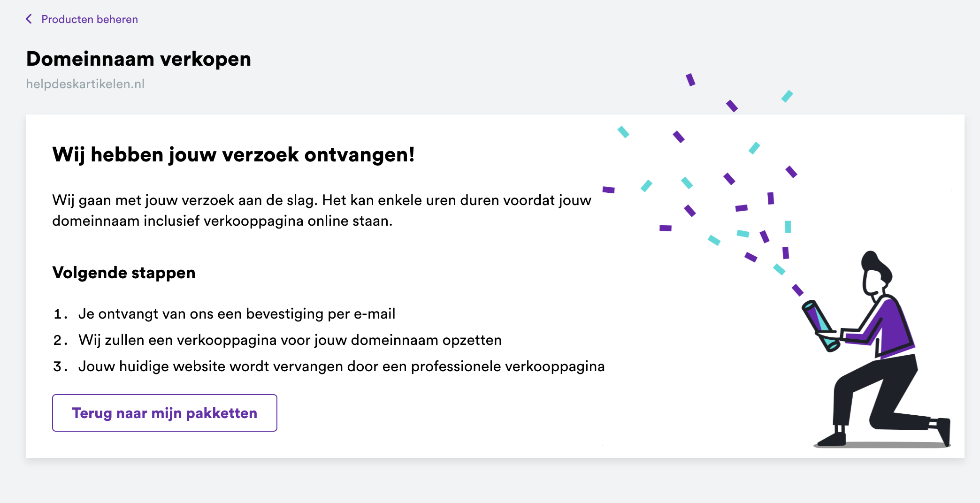Viewport: 980px width, 503px height.
Task: Click the paragraph about request processing time
Action: click(x=322, y=210)
